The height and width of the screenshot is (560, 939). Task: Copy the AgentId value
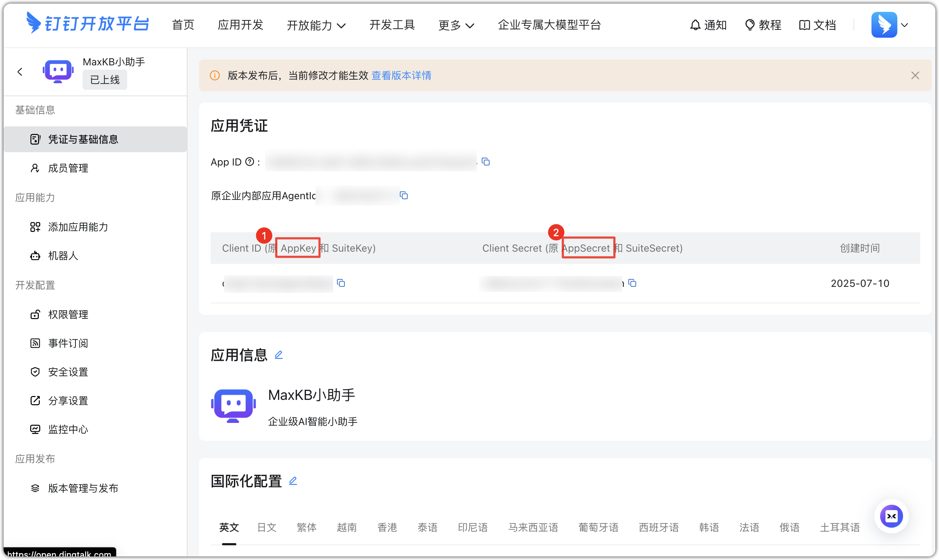click(x=404, y=196)
